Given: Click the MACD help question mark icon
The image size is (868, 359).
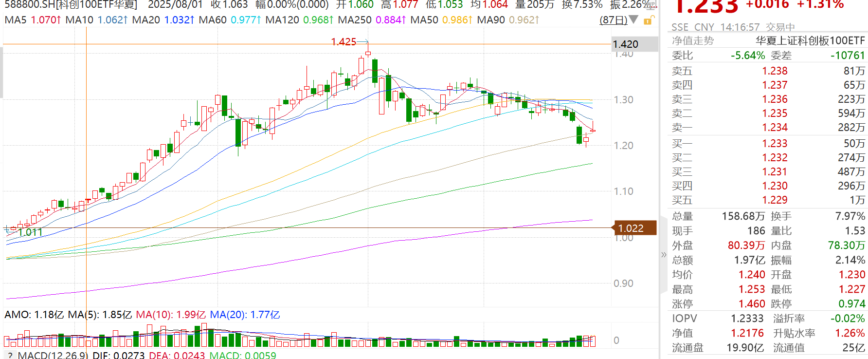Looking at the screenshot, I should [x=10, y=356].
